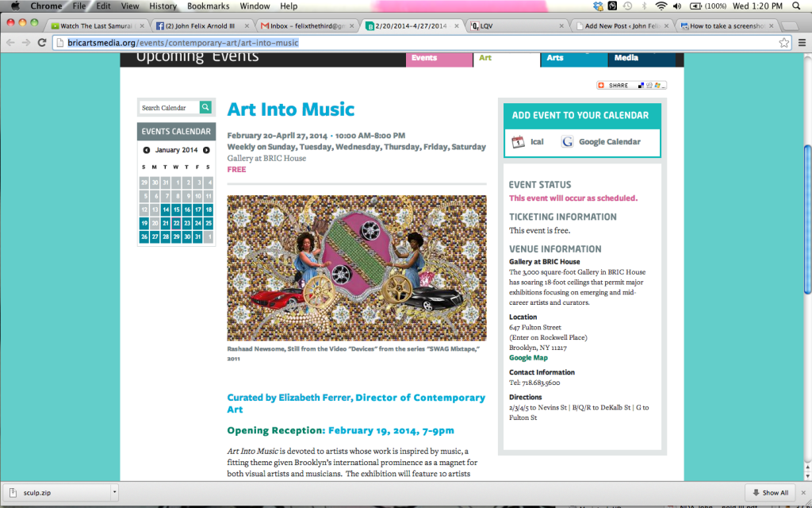
Task: Close the downloads bar
Action: point(803,493)
